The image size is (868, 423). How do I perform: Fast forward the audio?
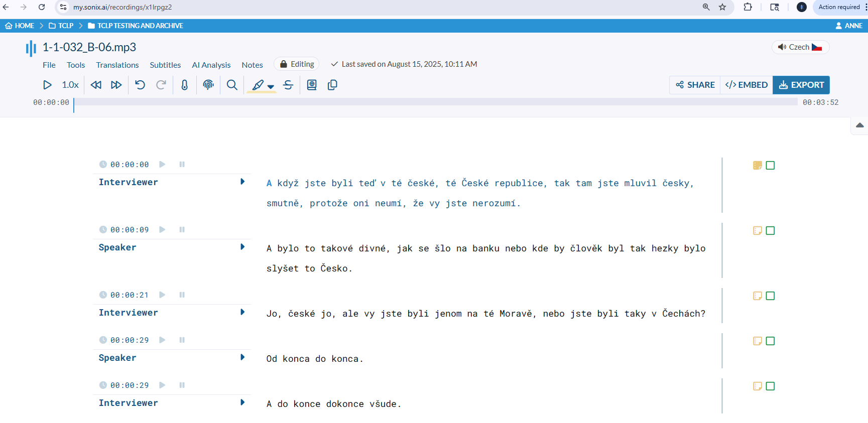(x=116, y=85)
